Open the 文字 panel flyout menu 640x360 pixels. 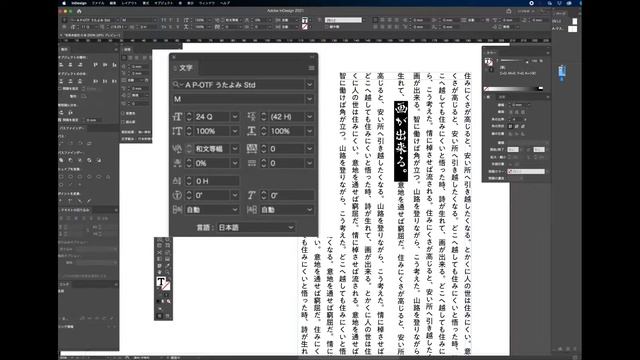311,68
